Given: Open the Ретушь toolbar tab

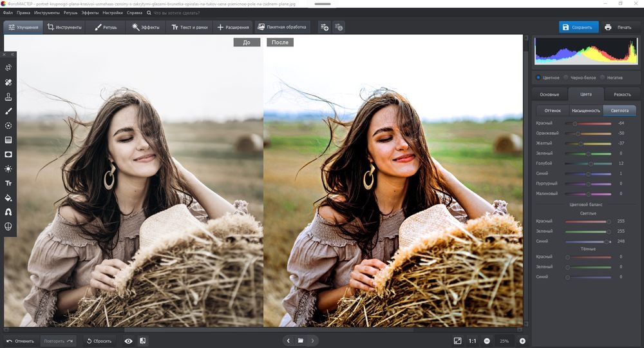Looking at the screenshot, I should (106, 27).
